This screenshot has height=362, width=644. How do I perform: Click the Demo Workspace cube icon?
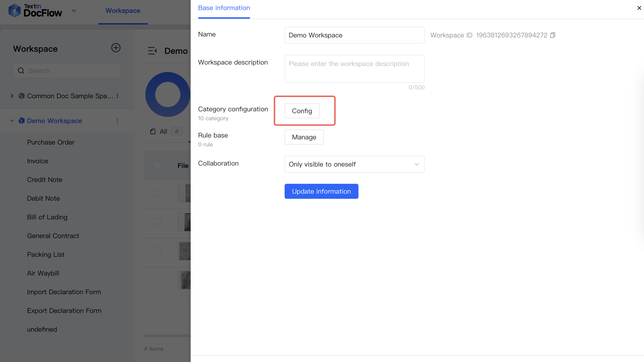point(21,121)
